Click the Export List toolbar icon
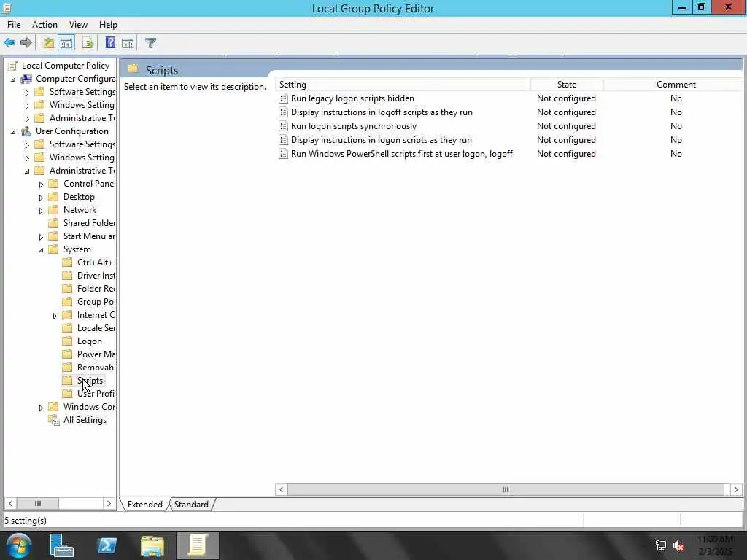Viewport: 747px width, 560px height. (x=88, y=43)
